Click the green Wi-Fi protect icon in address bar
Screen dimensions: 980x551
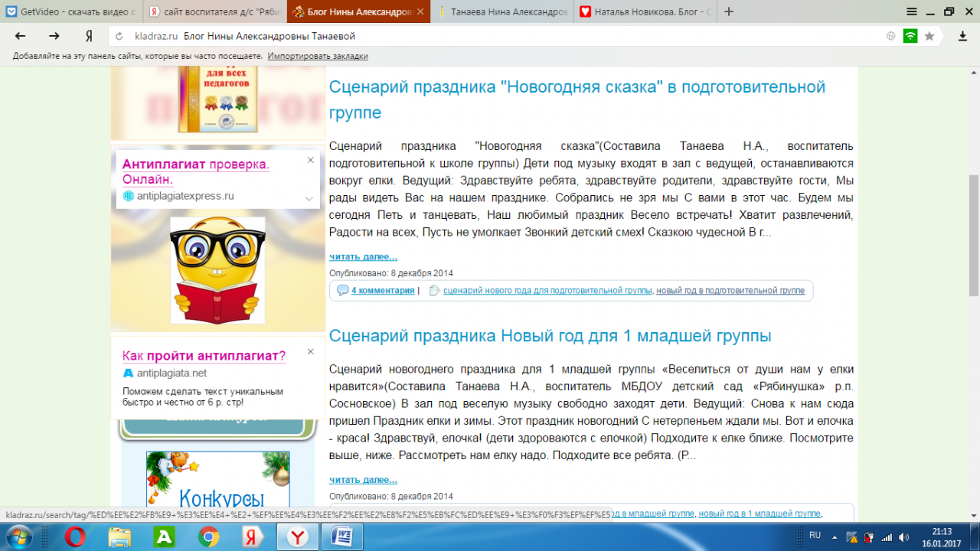click(910, 36)
